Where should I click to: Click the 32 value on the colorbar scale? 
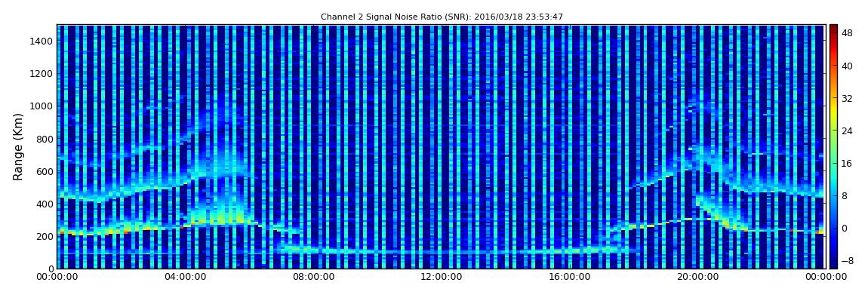coord(847,99)
